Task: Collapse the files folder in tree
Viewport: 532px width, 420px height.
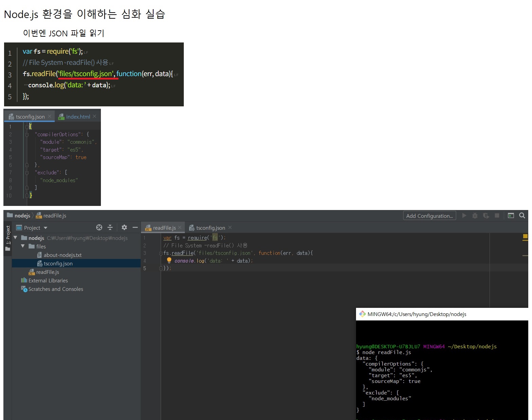Action: click(23, 246)
